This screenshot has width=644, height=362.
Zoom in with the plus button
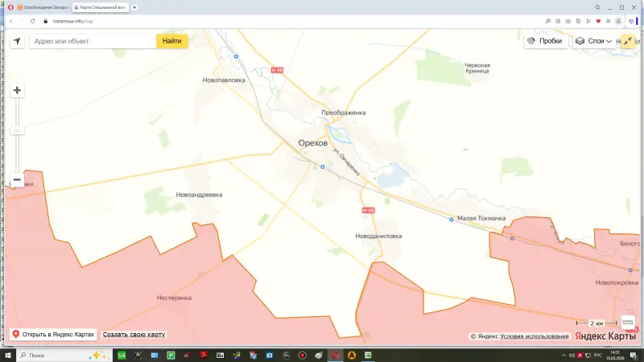(17, 90)
